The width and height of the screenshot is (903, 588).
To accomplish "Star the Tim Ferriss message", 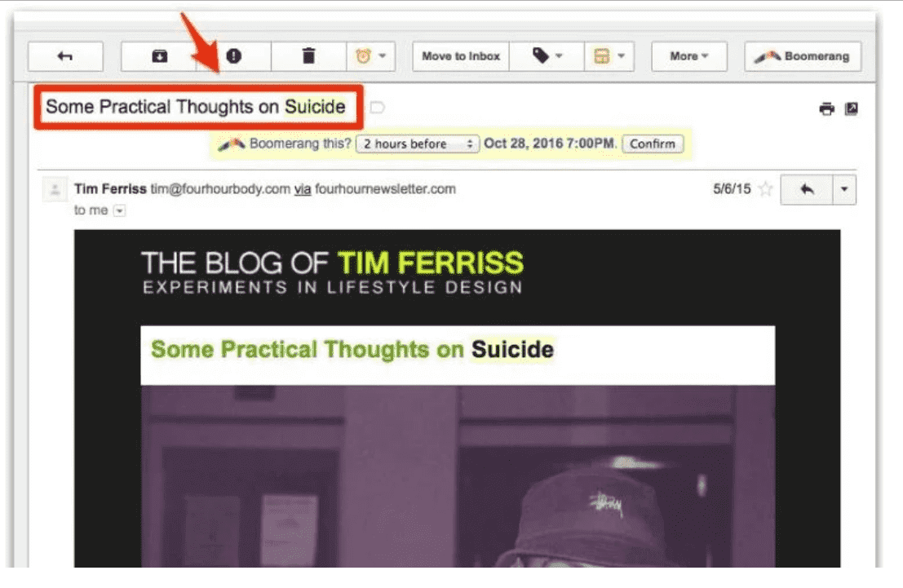I will (x=765, y=189).
